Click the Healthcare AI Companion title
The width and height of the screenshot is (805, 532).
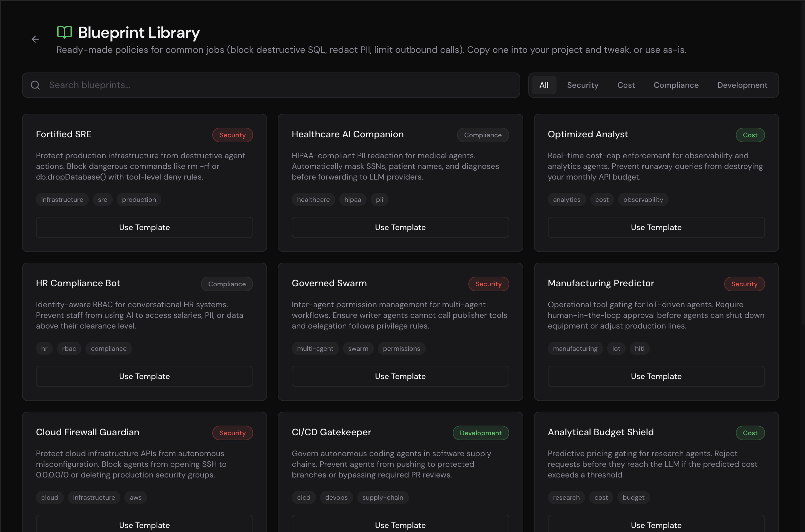click(348, 134)
